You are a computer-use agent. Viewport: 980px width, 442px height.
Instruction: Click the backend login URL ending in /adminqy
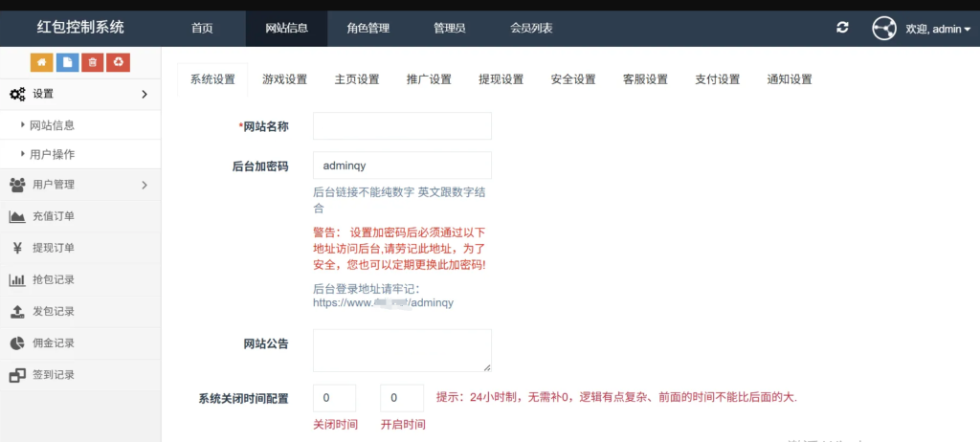click(383, 303)
